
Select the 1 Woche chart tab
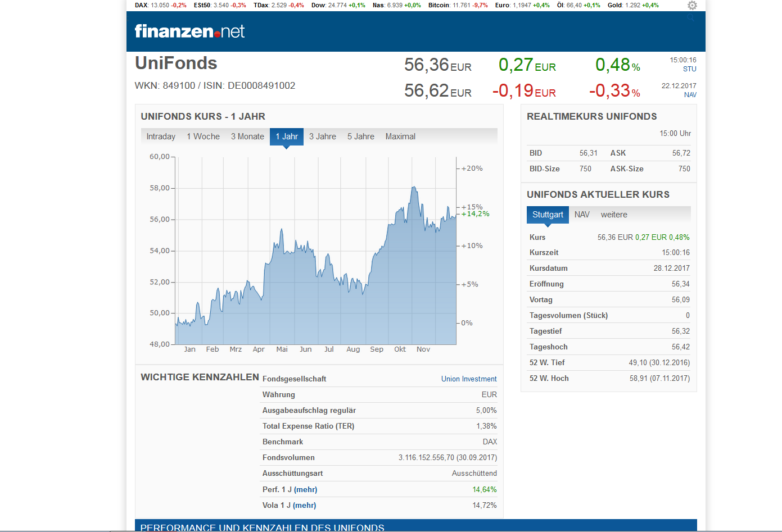coord(203,137)
